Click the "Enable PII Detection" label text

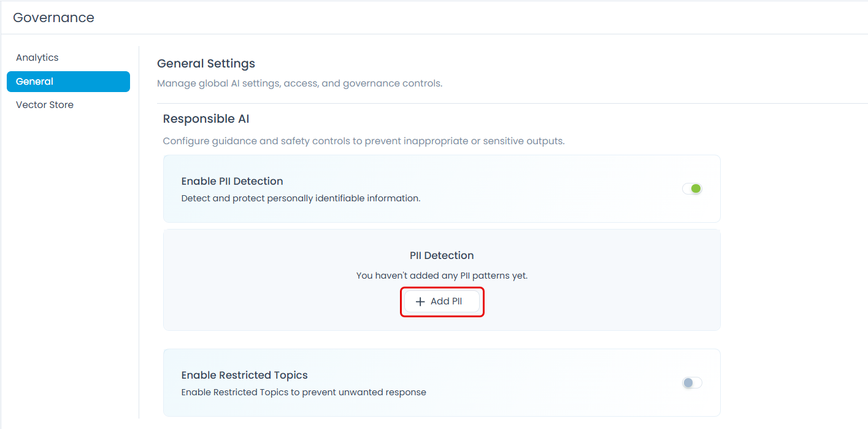coord(232,181)
